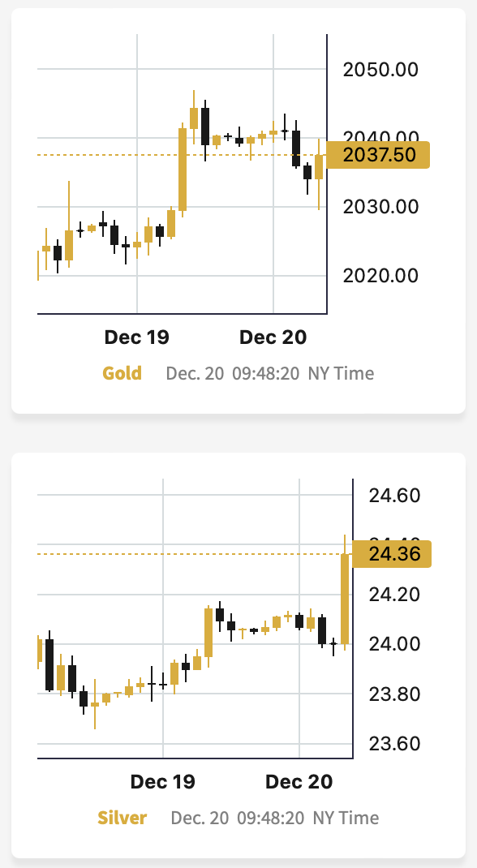The width and height of the screenshot is (477, 868).
Task: Click the Dec 20 label on silver chart
Action: [299, 782]
